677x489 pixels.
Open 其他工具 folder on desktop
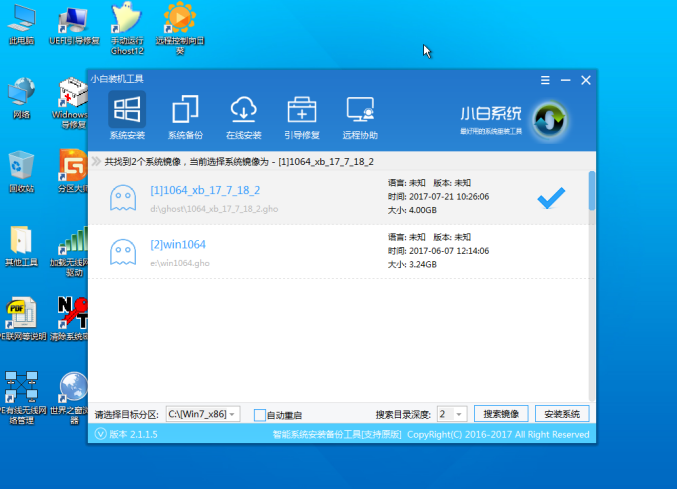point(22,246)
